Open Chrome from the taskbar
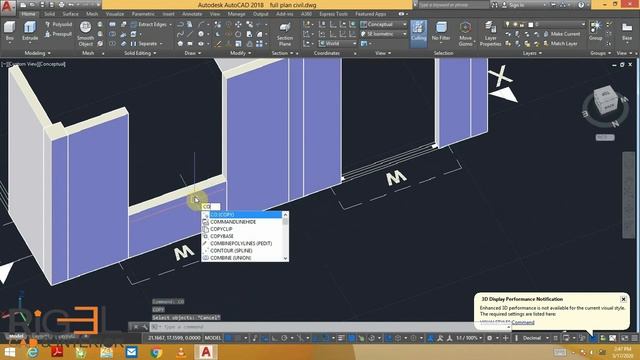The height and width of the screenshot is (360, 640). click(x=156, y=352)
